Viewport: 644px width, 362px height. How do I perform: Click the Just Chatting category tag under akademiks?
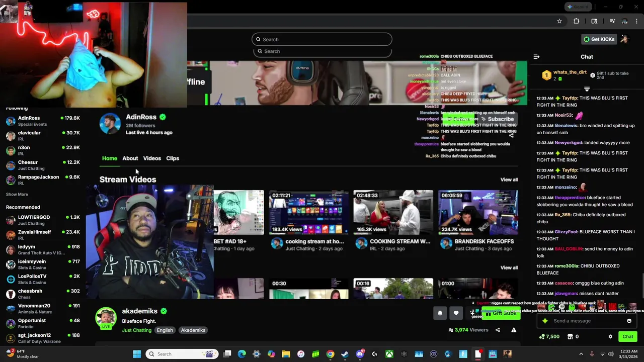pos(136,330)
